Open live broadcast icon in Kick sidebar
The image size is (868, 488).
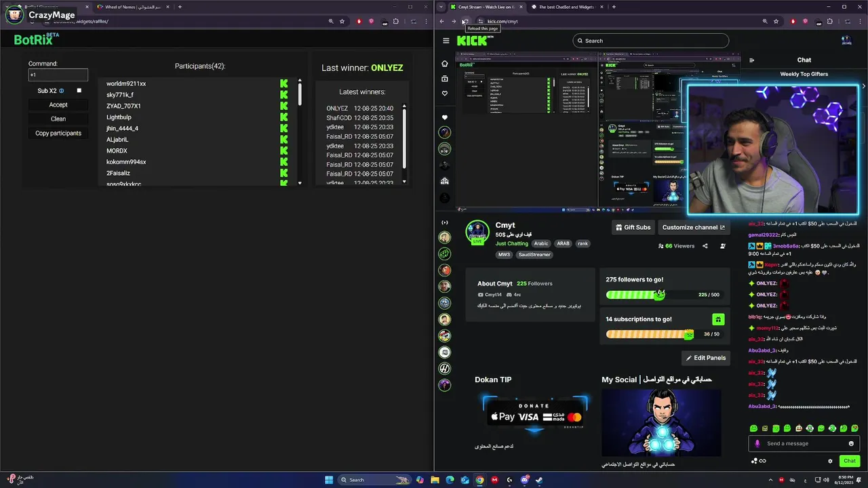pos(445,222)
